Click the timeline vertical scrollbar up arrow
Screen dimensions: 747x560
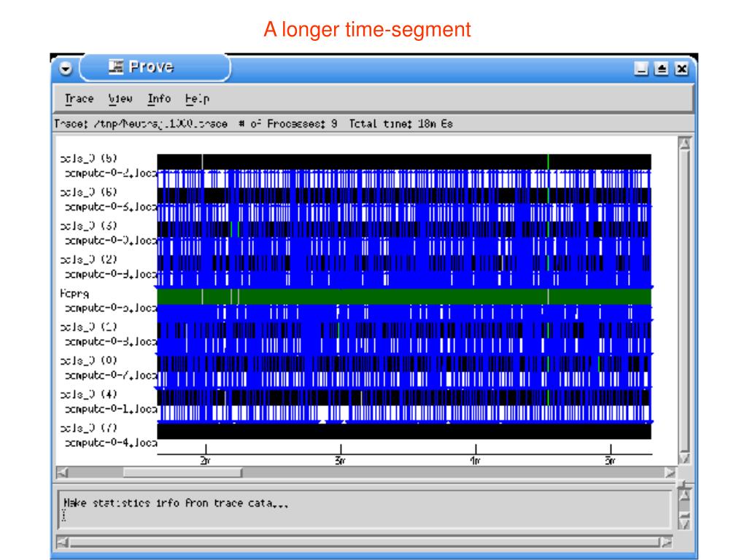pyautogui.click(x=684, y=144)
